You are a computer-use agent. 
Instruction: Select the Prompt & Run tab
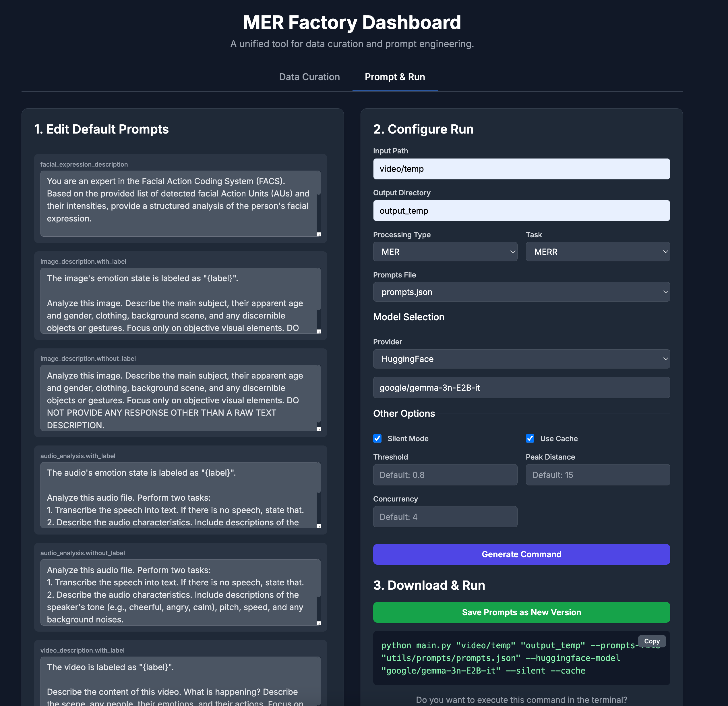click(395, 77)
